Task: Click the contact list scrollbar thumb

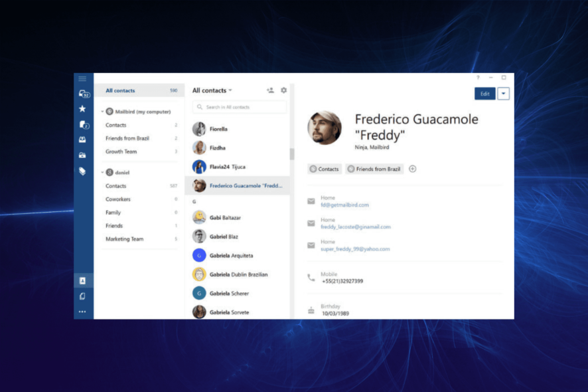Action: coord(292,154)
